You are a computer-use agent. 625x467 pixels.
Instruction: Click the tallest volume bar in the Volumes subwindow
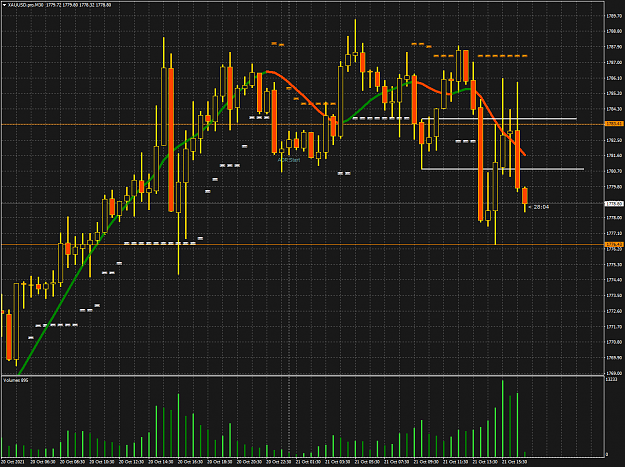(x=503, y=418)
